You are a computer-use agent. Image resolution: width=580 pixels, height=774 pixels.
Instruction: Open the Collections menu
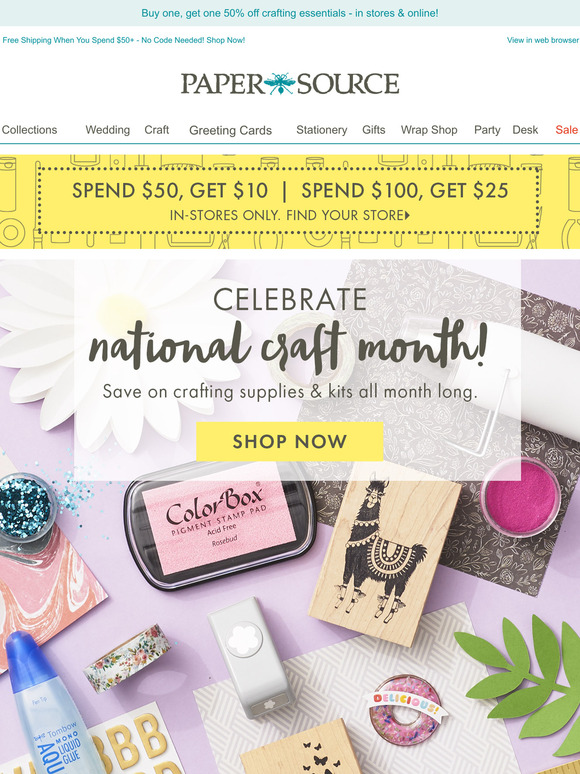point(29,130)
